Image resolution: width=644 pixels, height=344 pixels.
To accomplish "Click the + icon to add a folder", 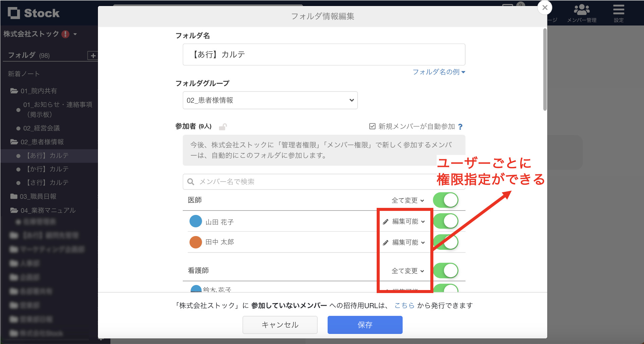I will tap(93, 56).
